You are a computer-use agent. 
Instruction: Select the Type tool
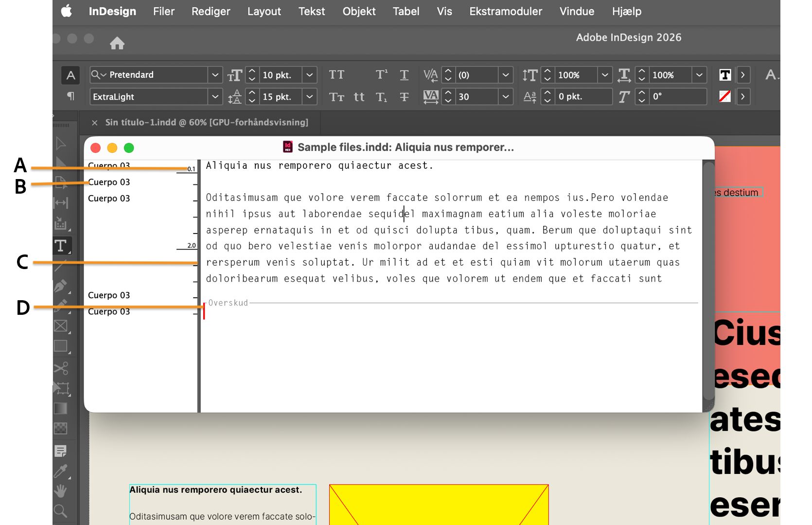pos(61,246)
